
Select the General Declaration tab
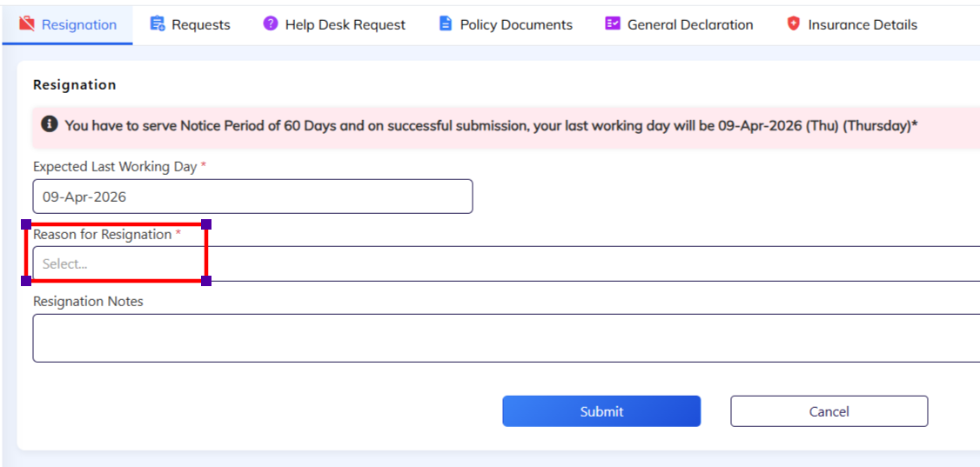[x=689, y=24]
